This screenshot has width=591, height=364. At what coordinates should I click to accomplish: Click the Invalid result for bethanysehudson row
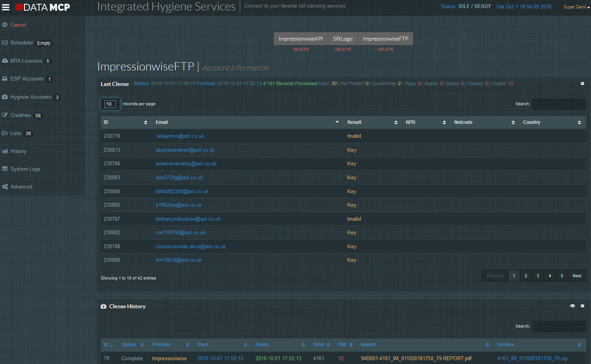(x=354, y=219)
